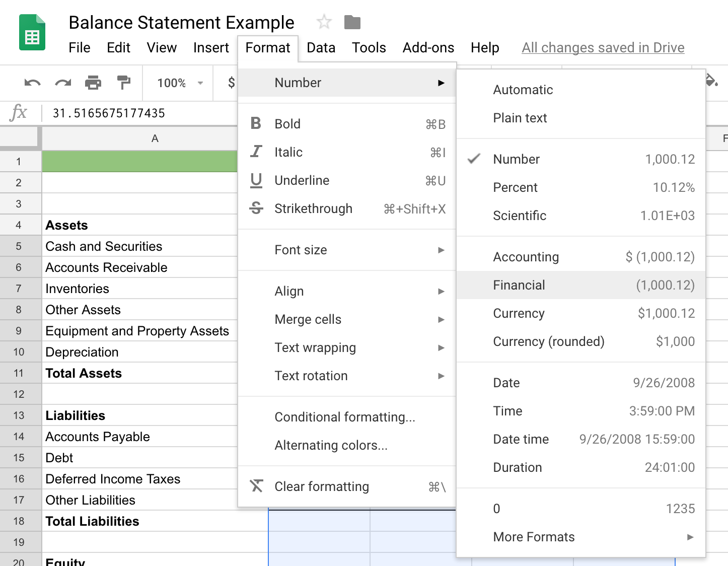This screenshot has width=728, height=566.
Task: Select the checked Number format option
Action: pos(581,159)
